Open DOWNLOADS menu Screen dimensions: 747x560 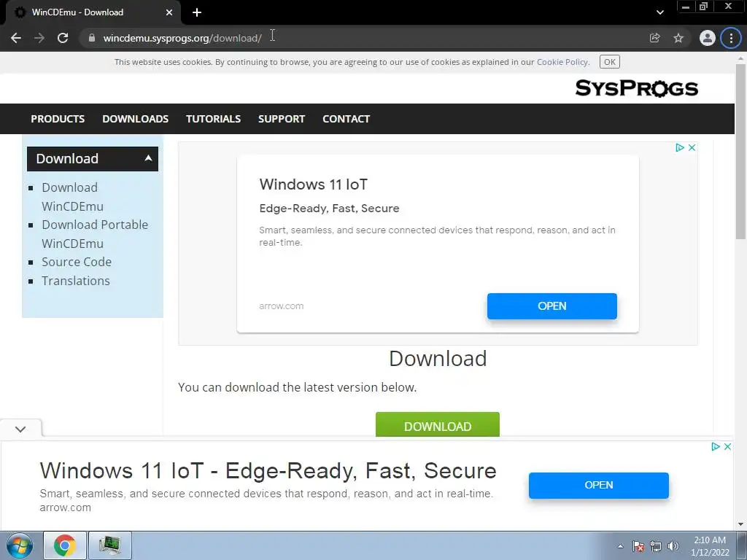(x=135, y=119)
